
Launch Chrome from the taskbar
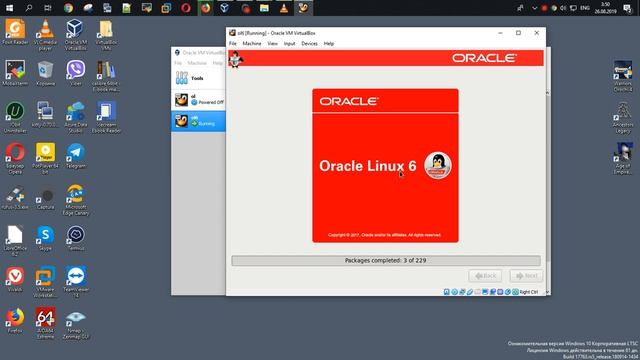(x=68, y=8)
